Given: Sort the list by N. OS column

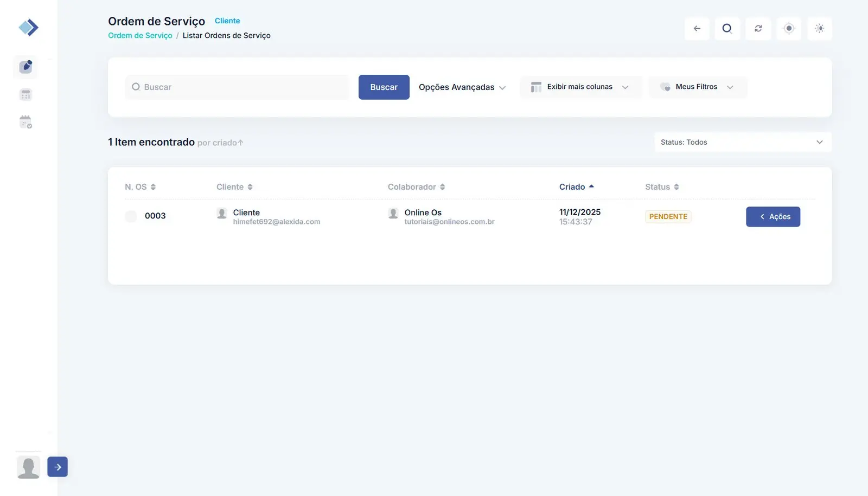Looking at the screenshot, I should (141, 187).
